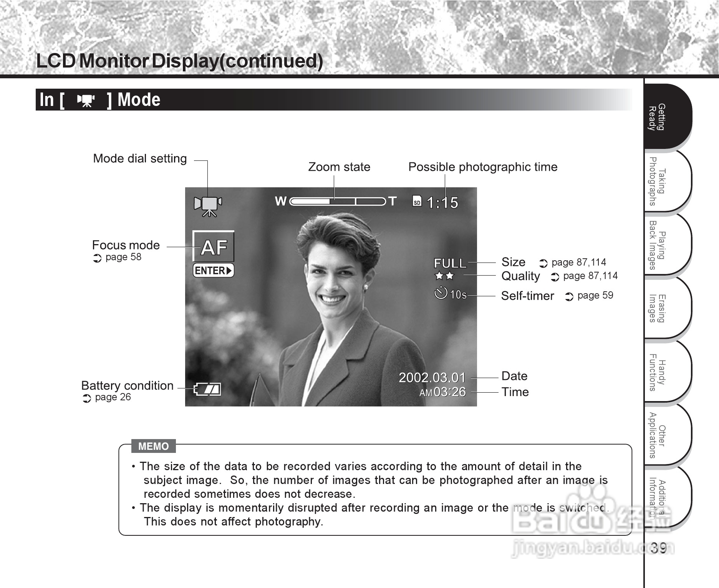
Task: Follow page 87,114 reference beside Quality
Action: (x=590, y=276)
